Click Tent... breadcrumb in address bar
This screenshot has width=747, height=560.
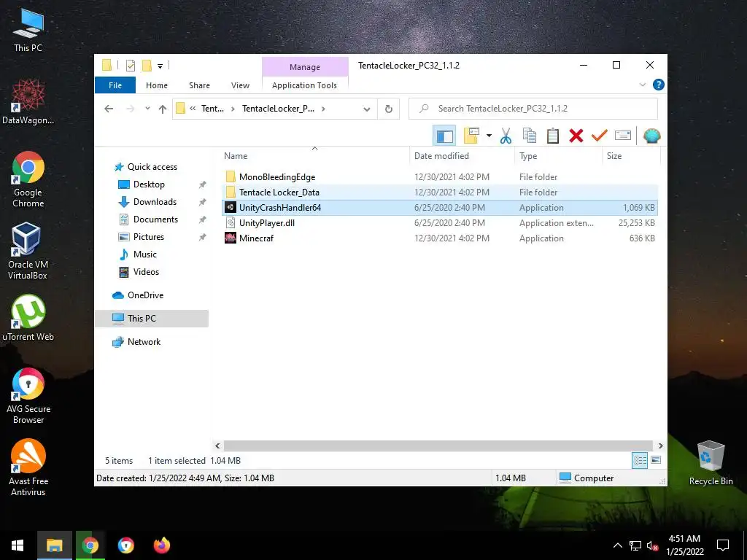[x=212, y=109]
